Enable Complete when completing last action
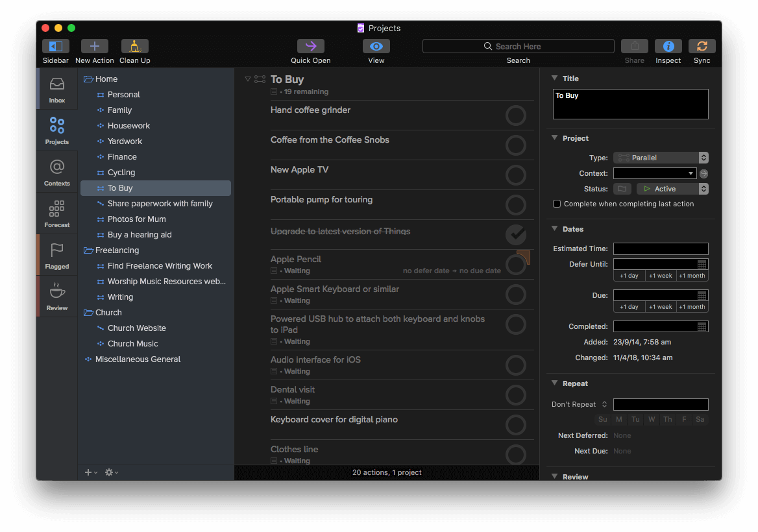 [x=556, y=203]
